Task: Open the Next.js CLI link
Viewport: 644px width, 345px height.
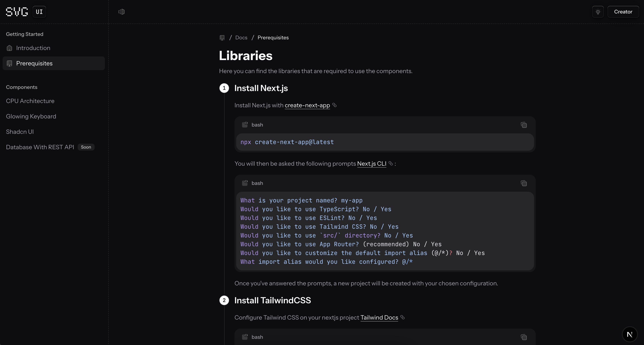Action: point(372,164)
